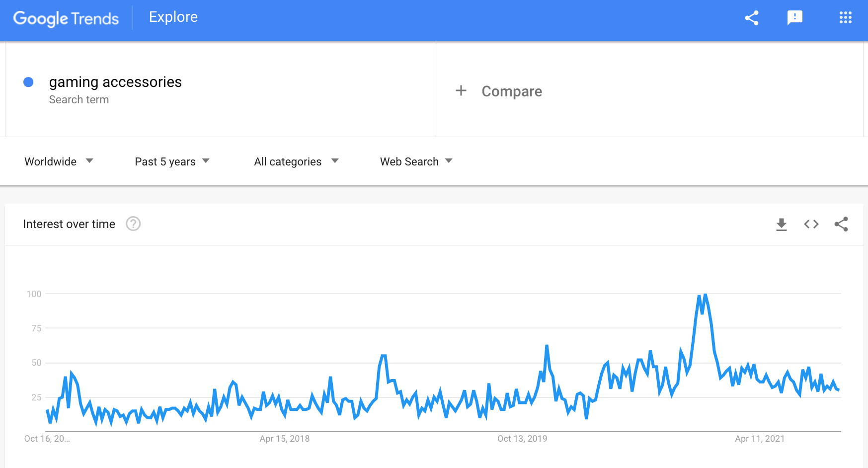868x468 pixels.
Task: Download the Interest over time CSV
Action: 782,225
